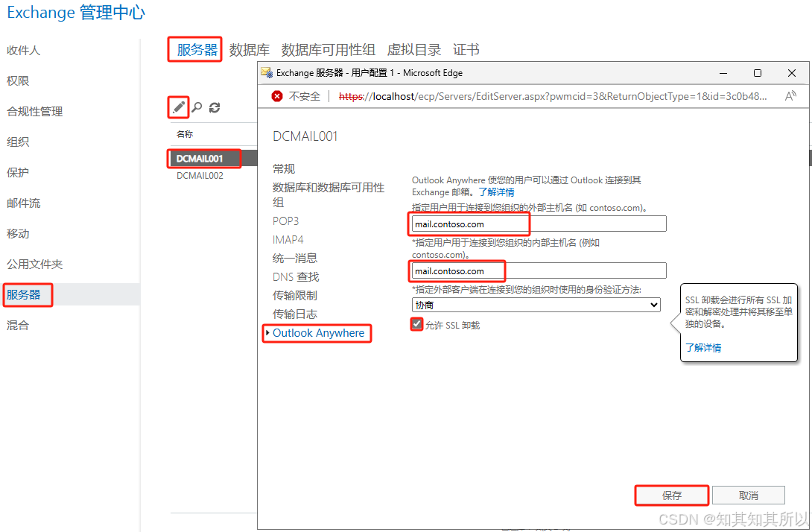Open 数据库和数据库可用性组 section in dialog

coord(329,194)
